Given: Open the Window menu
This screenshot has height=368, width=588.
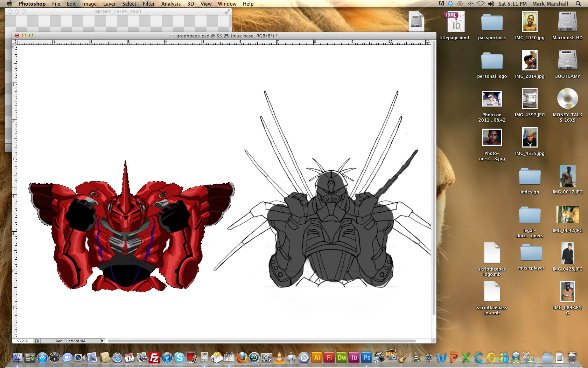Looking at the screenshot, I should (227, 4).
